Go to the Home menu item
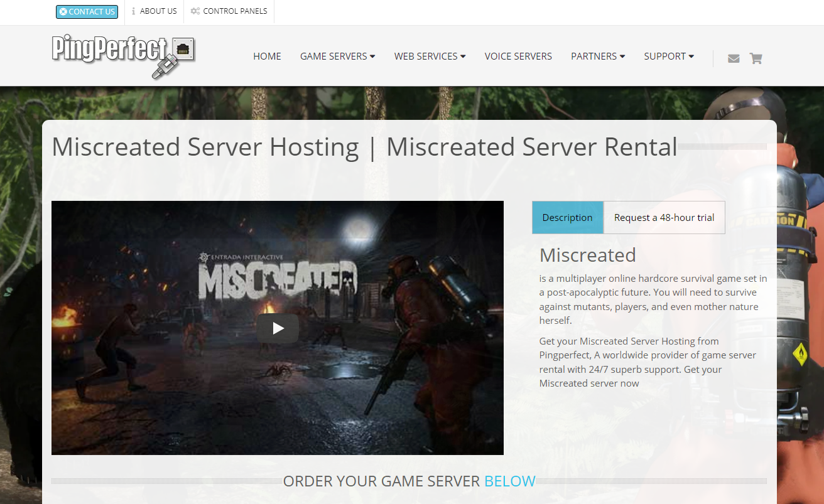The width and height of the screenshot is (824, 504). pos(267,56)
